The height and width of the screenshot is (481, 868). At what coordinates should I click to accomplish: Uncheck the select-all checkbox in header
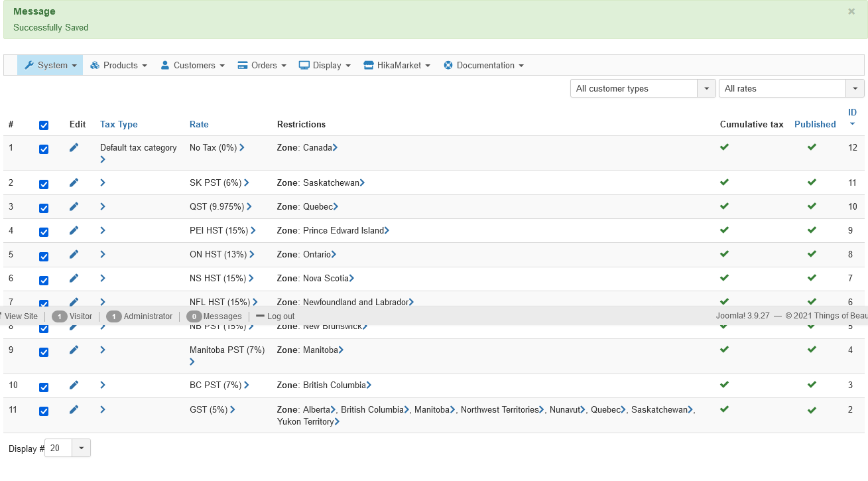(x=44, y=125)
